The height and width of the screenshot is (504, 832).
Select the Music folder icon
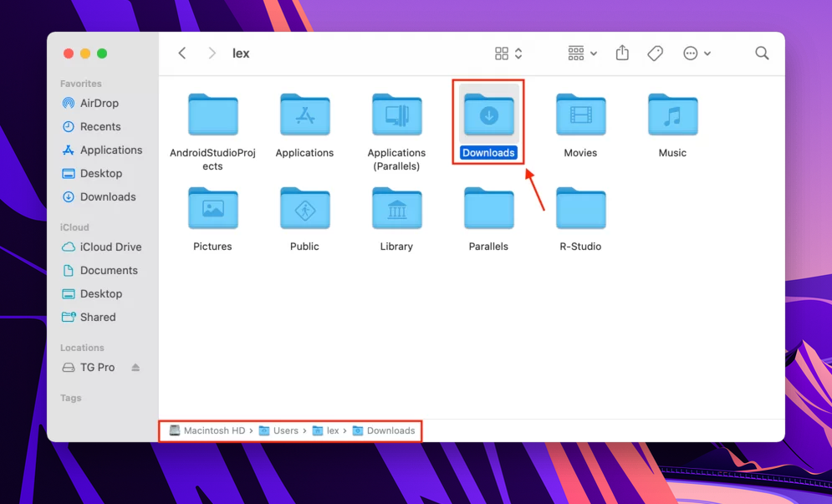(x=672, y=114)
